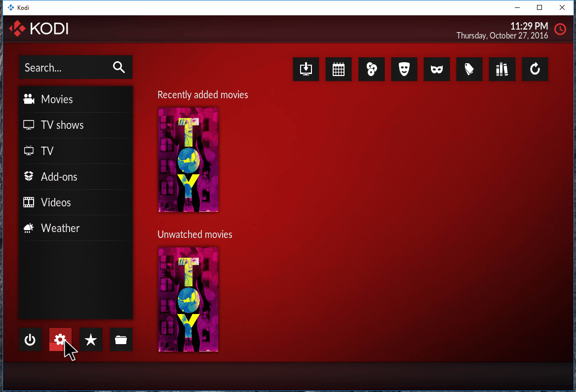
Task: Click the date Thursday, October 27, 2016
Action: pyautogui.click(x=502, y=36)
